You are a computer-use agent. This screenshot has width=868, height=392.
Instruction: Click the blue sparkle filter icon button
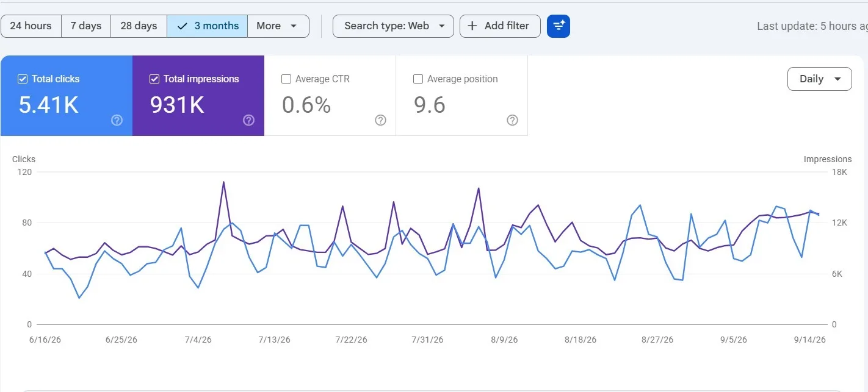559,26
